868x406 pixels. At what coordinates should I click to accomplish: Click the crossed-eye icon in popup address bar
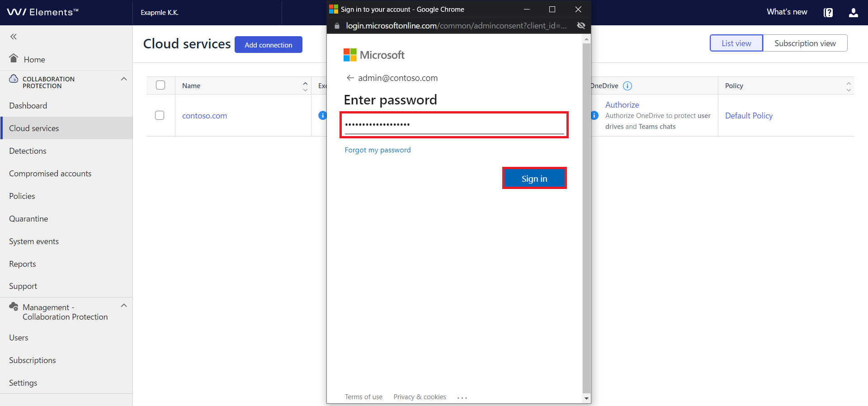[581, 26]
